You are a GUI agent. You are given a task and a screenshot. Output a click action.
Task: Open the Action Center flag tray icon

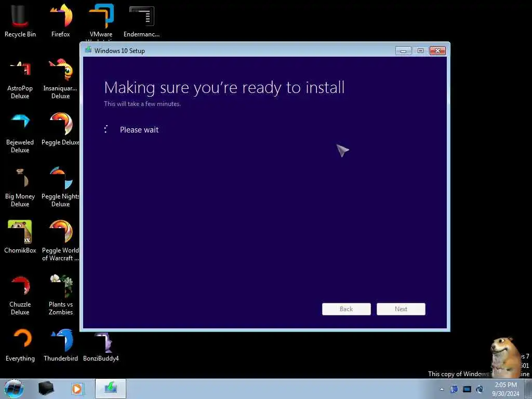pyautogui.click(x=454, y=389)
